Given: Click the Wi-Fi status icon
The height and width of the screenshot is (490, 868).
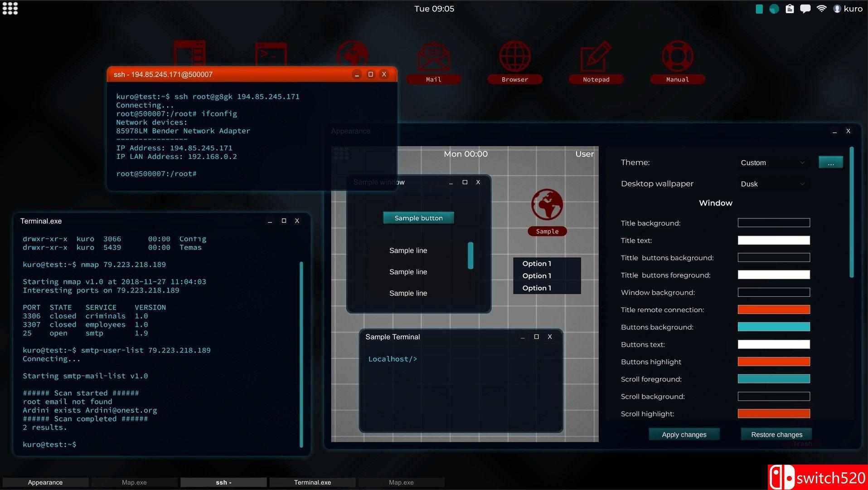Looking at the screenshot, I should click(821, 9).
